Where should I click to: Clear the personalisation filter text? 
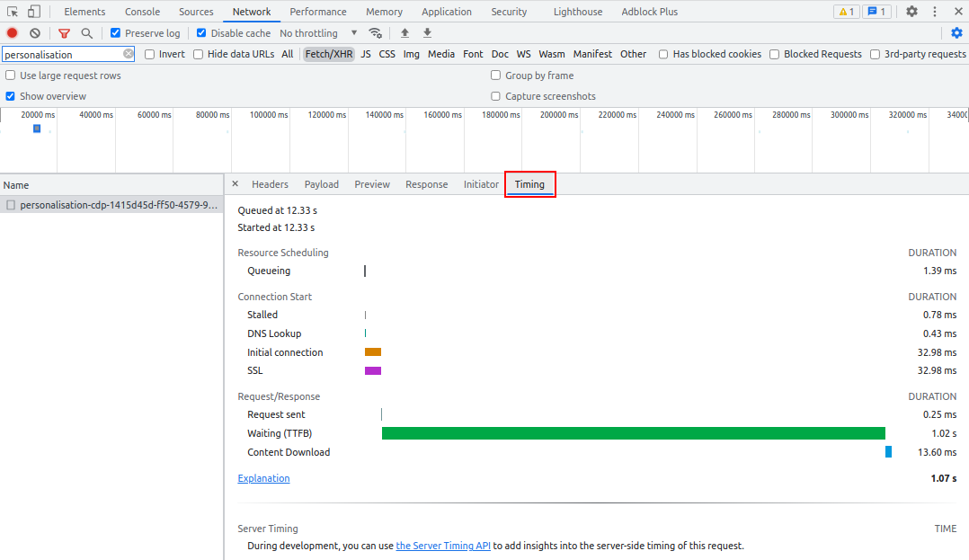click(128, 54)
